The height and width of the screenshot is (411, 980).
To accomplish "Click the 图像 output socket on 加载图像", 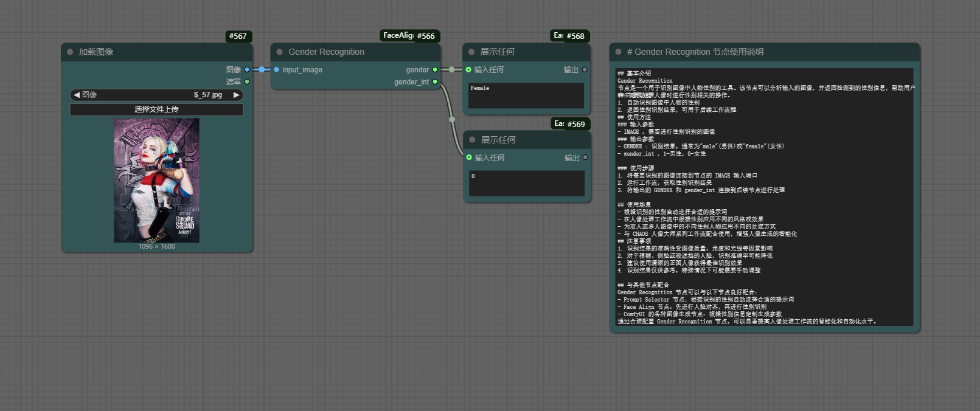I will pos(247,69).
